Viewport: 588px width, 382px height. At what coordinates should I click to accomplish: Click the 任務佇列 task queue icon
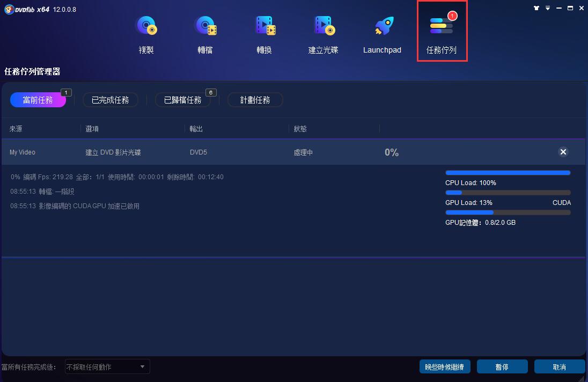click(442, 26)
